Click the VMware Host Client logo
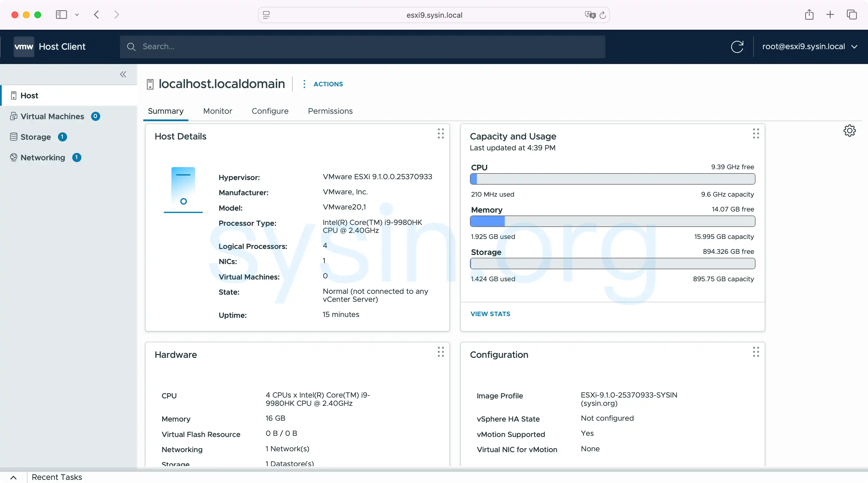The height and width of the screenshot is (483, 868). (x=24, y=47)
